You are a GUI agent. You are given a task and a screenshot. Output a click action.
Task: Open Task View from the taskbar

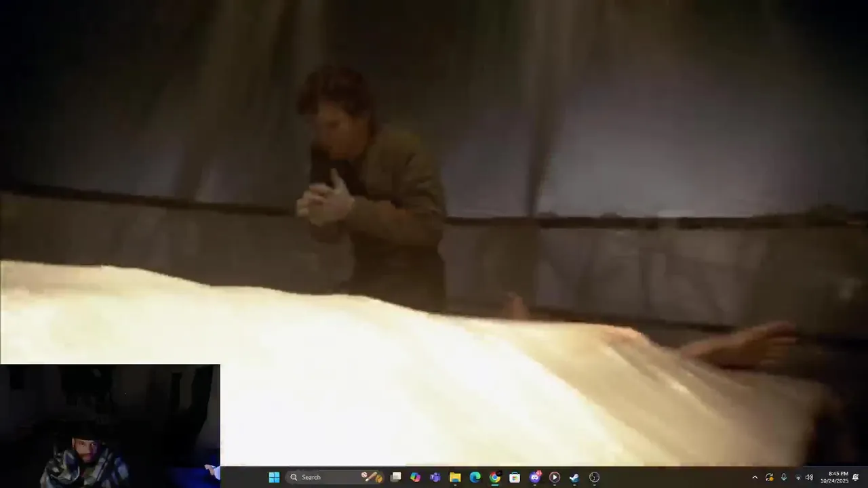tap(396, 477)
